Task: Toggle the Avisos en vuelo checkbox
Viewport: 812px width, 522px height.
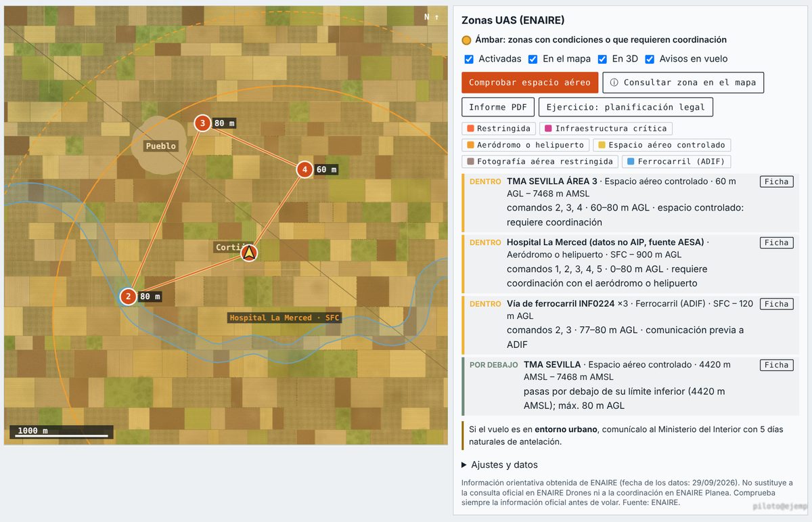Action: pyautogui.click(x=650, y=59)
